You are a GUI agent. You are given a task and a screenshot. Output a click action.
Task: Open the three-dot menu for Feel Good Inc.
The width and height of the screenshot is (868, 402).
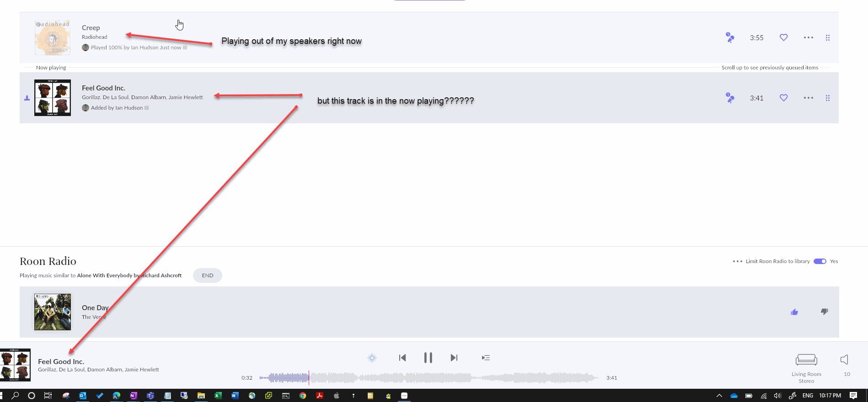click(x=809, y=98)
